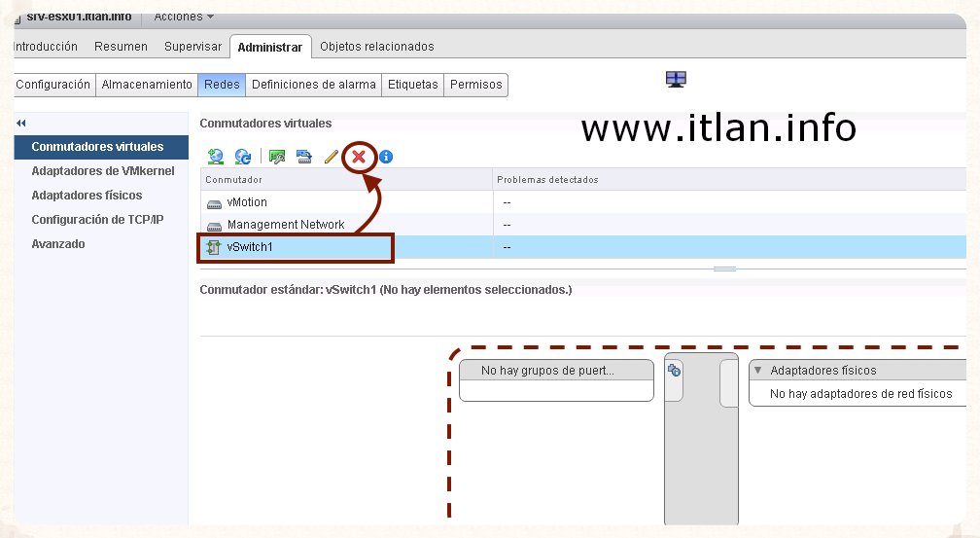This screenshot has height=538, width=980.
Task: Select the Management Network switch row
Action: tap(285, 225)
